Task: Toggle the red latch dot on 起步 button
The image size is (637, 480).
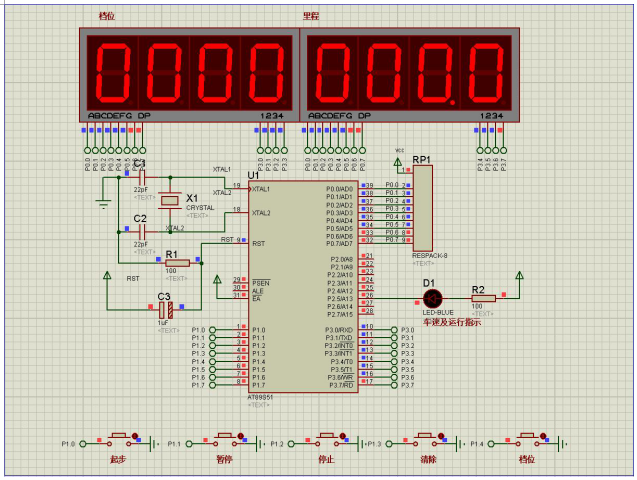Action: 135,436
